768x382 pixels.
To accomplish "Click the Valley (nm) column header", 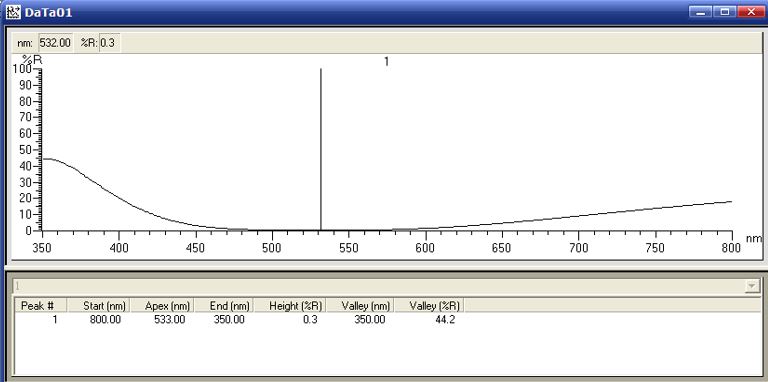I will pos(361,306).
